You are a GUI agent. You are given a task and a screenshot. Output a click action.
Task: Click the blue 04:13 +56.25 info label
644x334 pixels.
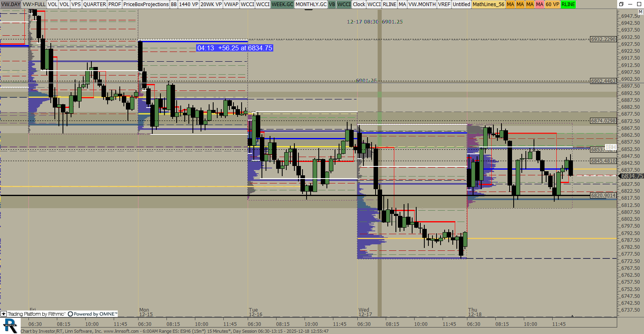coord(235,48)
